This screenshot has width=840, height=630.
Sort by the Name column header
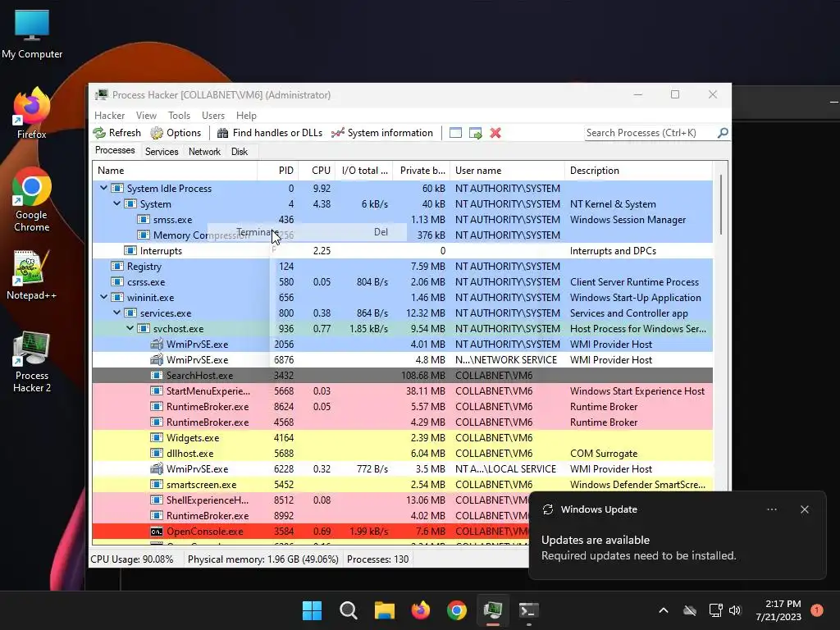(175, 171)
